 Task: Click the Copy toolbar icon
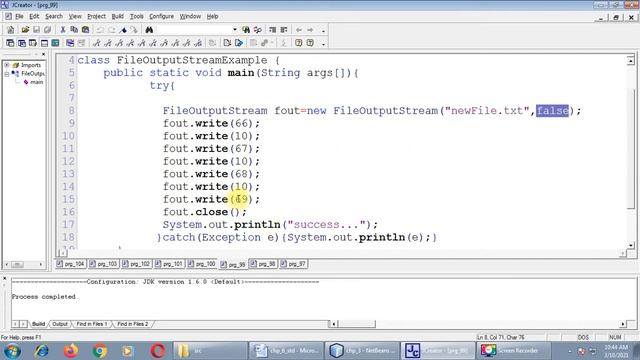click(x=74, y=30)
